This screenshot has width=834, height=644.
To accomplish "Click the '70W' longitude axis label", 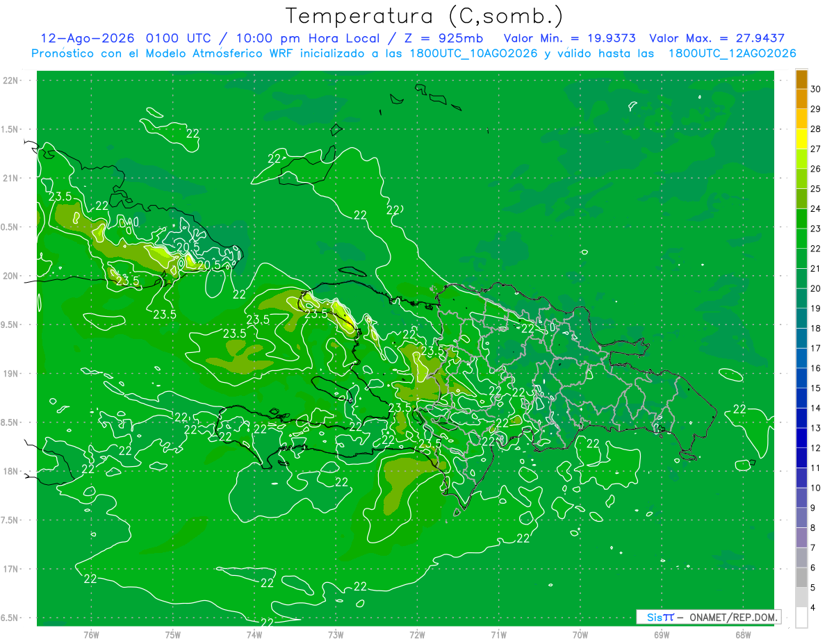I will 580,634.
